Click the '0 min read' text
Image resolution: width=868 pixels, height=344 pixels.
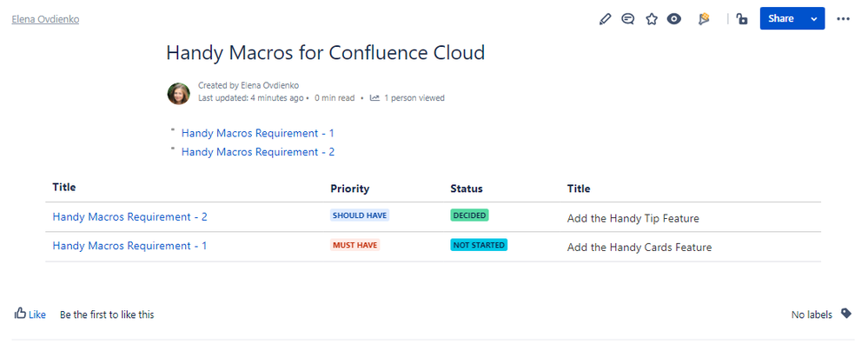pyautogui.click(x=335, y=98)
